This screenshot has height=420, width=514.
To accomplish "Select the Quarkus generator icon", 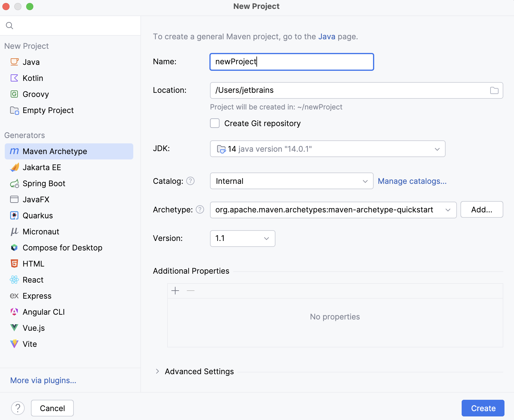I will (x=14, y=215).
